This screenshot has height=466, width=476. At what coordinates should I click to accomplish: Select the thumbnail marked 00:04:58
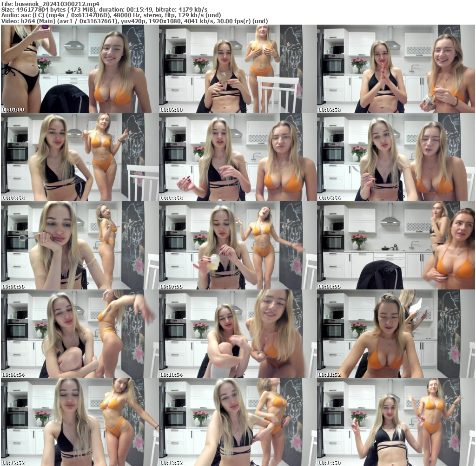coord(238,157)
